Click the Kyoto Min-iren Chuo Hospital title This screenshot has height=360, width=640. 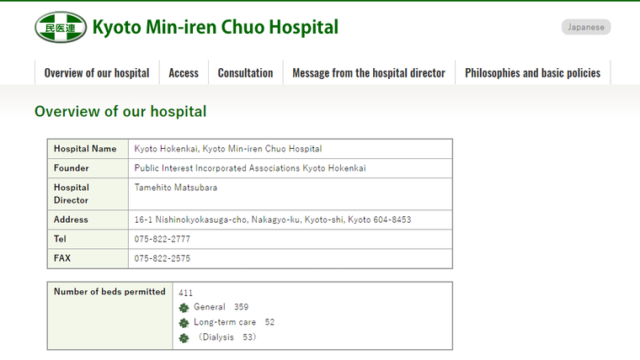[x=216, y=27]
